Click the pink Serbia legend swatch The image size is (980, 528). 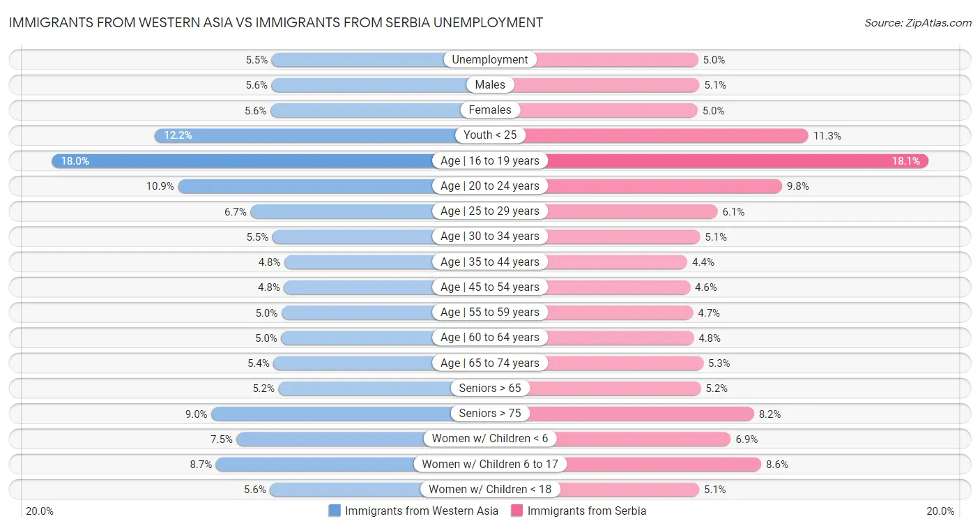[517, 511]
